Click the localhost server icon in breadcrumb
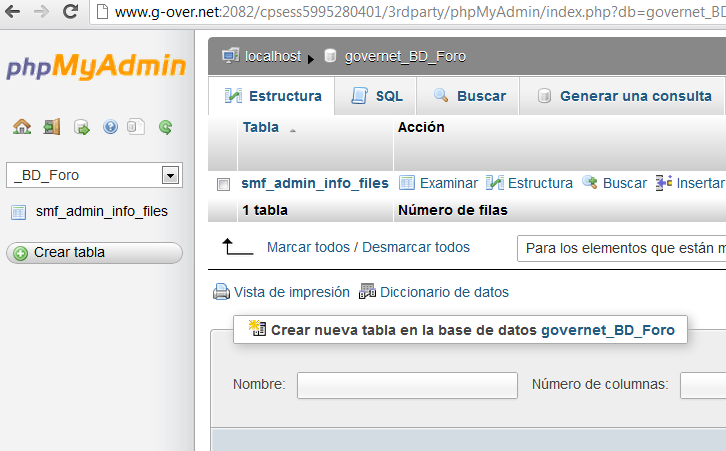726x451 pixels. pos(231,56)
